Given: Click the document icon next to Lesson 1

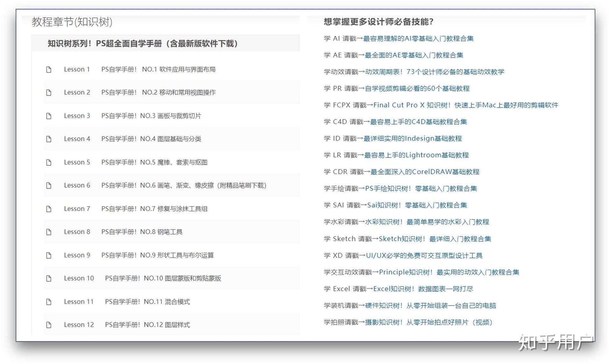Looking at the screenshot, I should [x=49, y=69].
